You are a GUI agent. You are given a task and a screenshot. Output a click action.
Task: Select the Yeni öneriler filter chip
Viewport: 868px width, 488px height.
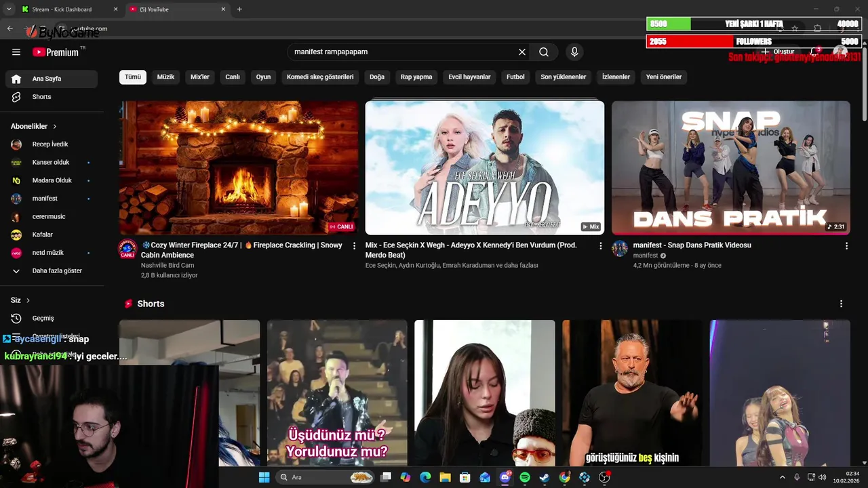[664, 77]
